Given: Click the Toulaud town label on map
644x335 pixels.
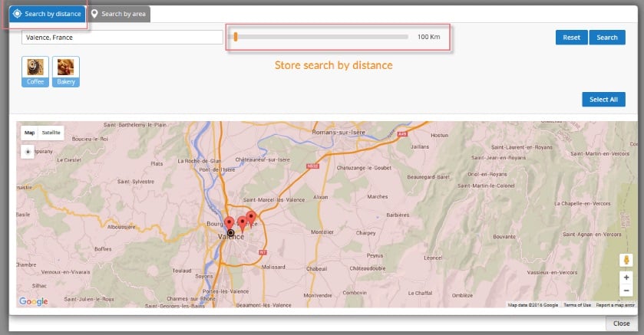Looking at the screenshot, I should pyautogui.click(x=182, y=271).
